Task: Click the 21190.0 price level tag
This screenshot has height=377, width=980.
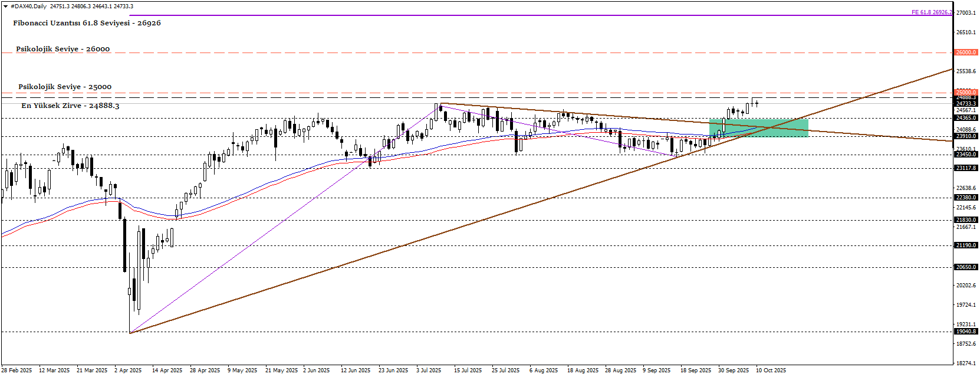Action: (966, 245)
